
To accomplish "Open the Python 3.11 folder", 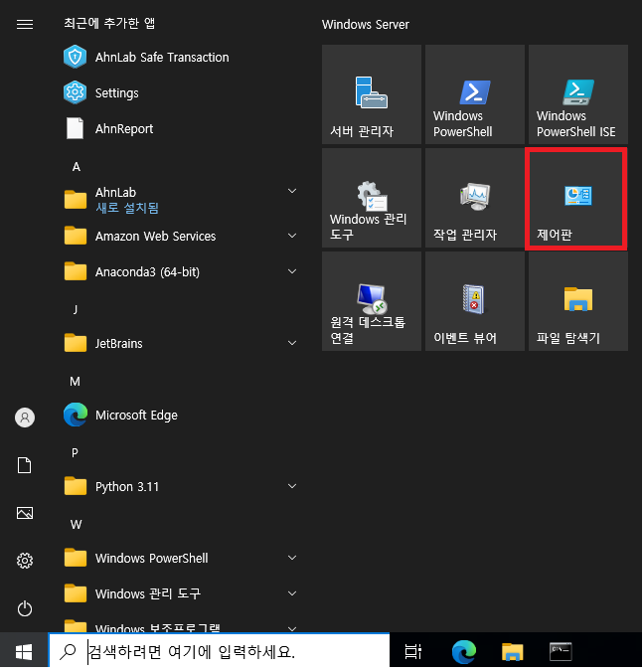I will click(x=182, y=487).
